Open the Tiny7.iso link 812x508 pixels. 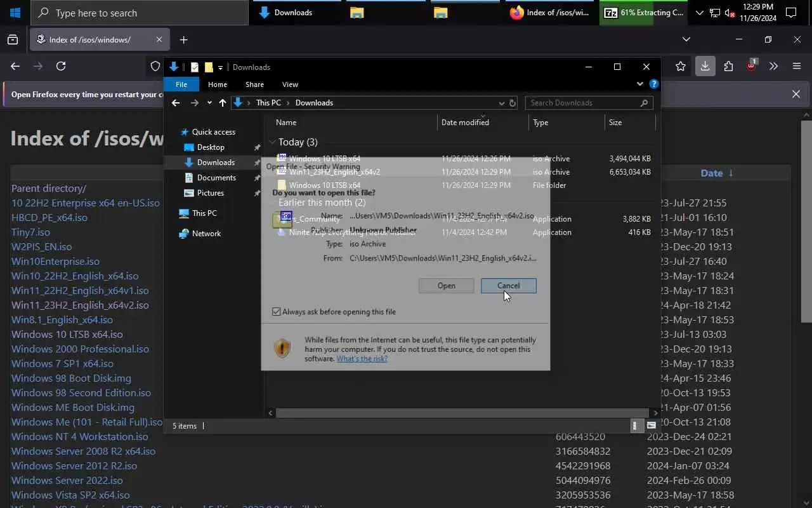[x=30, y=232]
